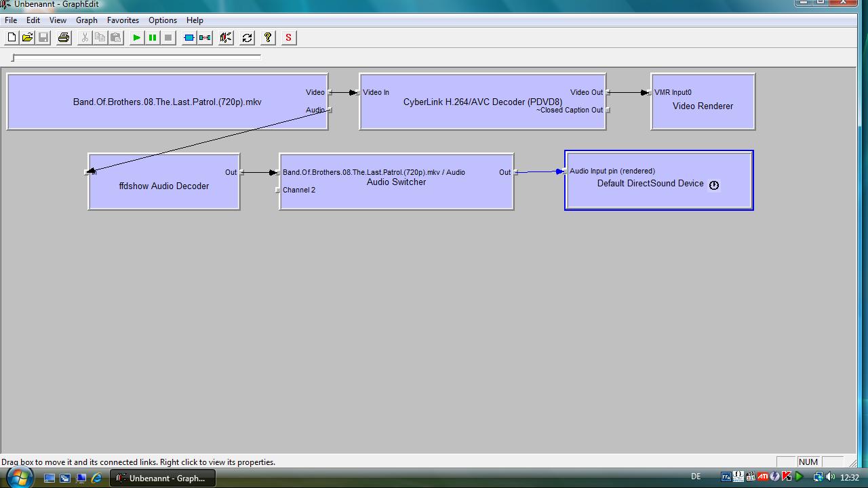Viewport: 868px width, 488px height.
Task: Pause the graph using the pause button
Action: (153, 38)
